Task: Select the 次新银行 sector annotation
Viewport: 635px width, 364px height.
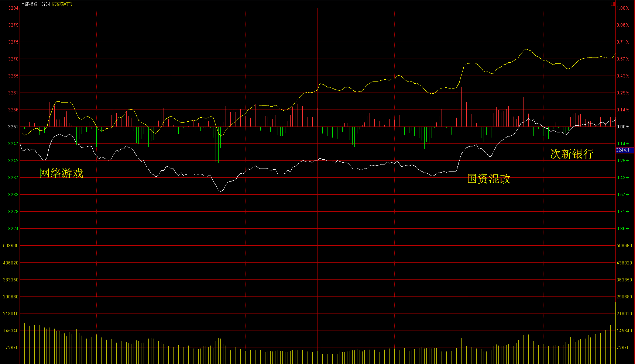Action: [571, 154]
